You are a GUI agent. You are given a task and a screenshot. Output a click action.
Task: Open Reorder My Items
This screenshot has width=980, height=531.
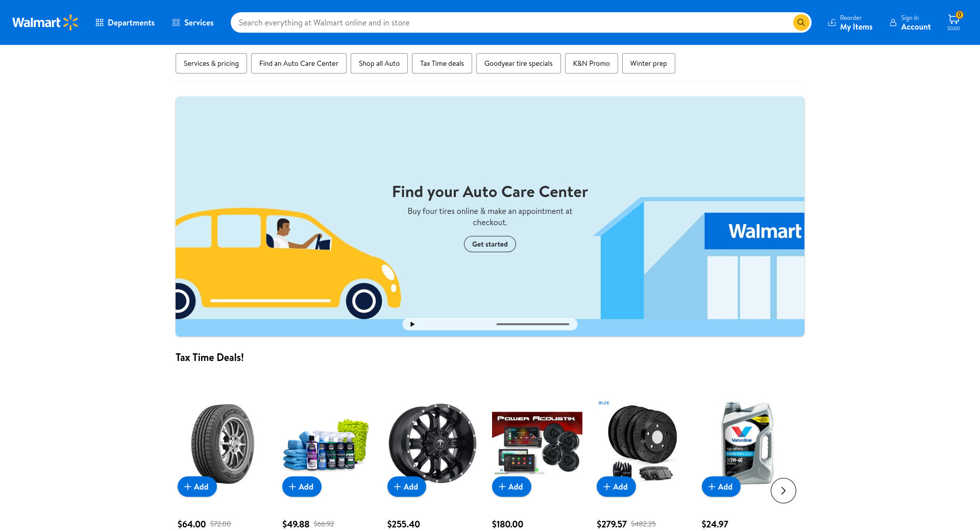(850, 22)
